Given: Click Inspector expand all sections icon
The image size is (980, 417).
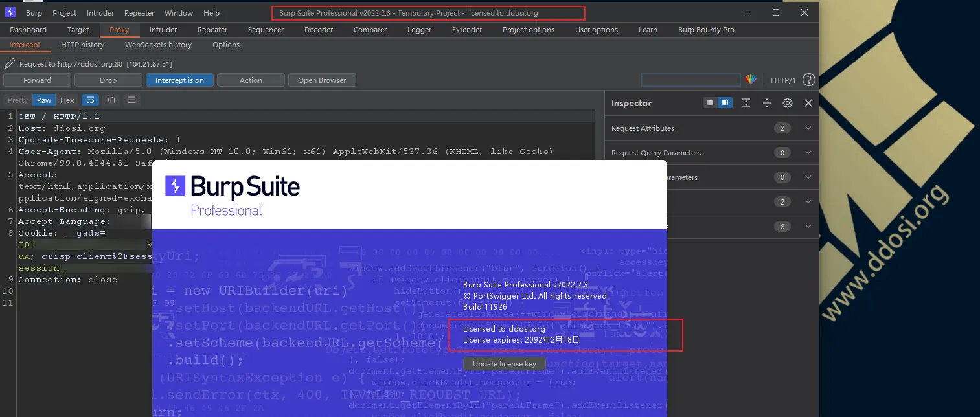Looking at the screenshot, I should coord(746,103).
